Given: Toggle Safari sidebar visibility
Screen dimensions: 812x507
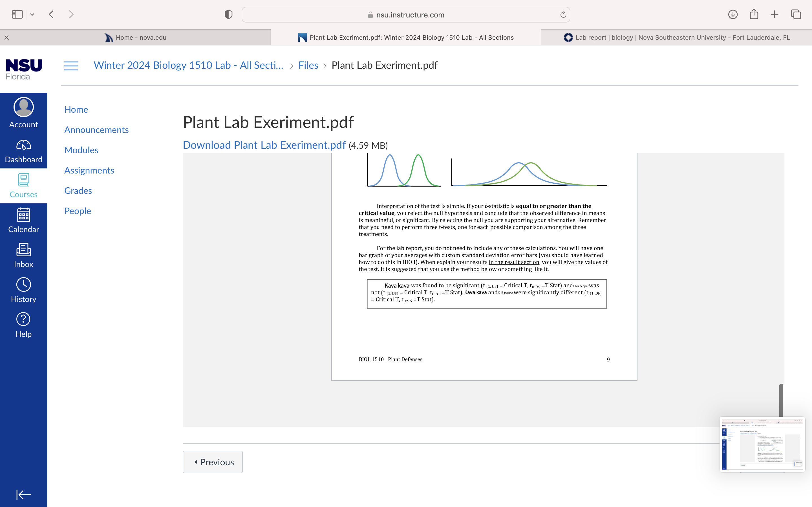Looking at the screenshot, I should point(17,14).
